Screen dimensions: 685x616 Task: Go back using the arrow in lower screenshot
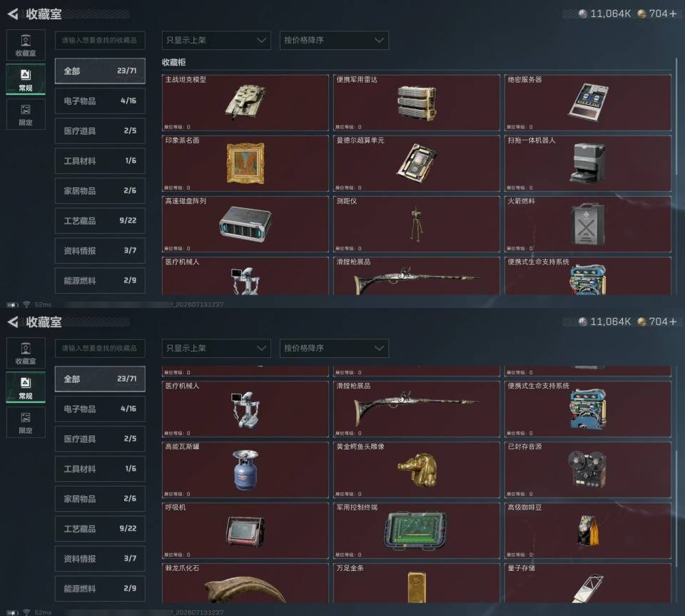point(13,322)
